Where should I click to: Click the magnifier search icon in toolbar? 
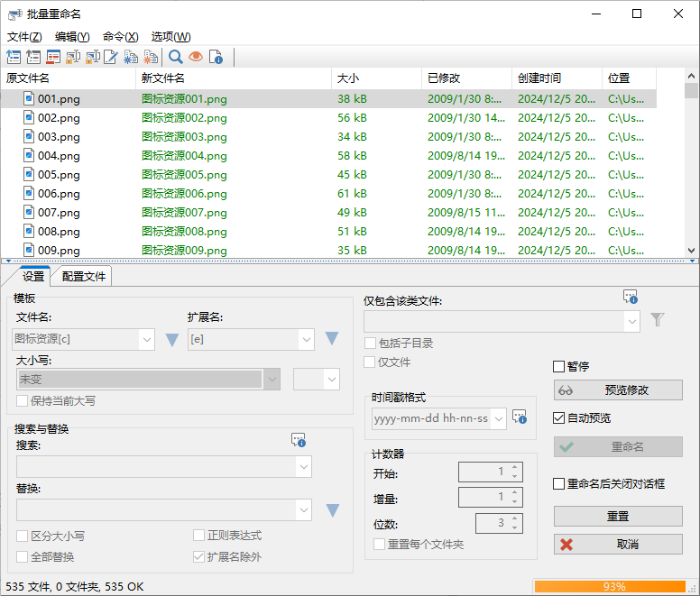pos(176,58)
